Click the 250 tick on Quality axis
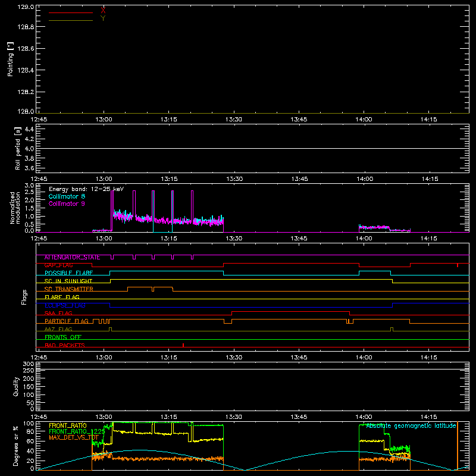The image size is (476, 476). (29, 370)
